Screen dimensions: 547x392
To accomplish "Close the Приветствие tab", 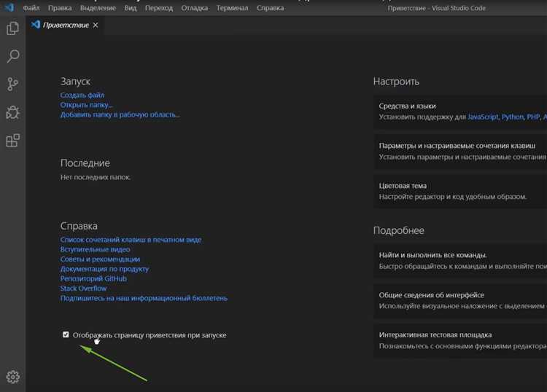I will tap(96, 25).
